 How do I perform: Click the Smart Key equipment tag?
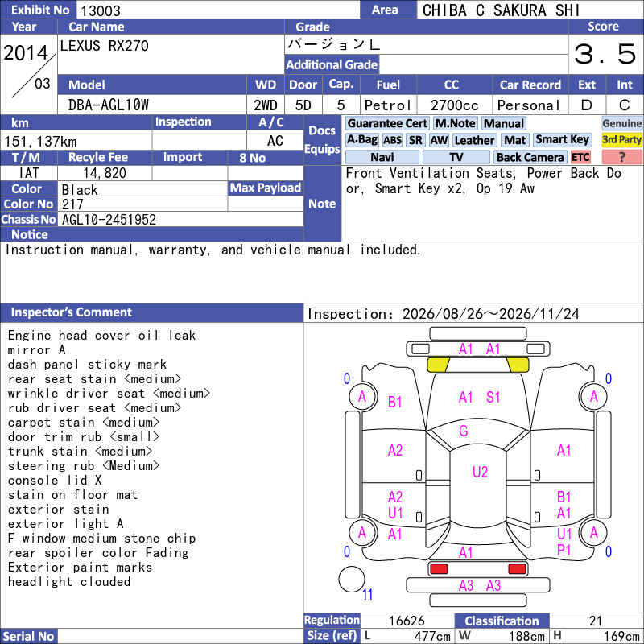coord(562,140)
